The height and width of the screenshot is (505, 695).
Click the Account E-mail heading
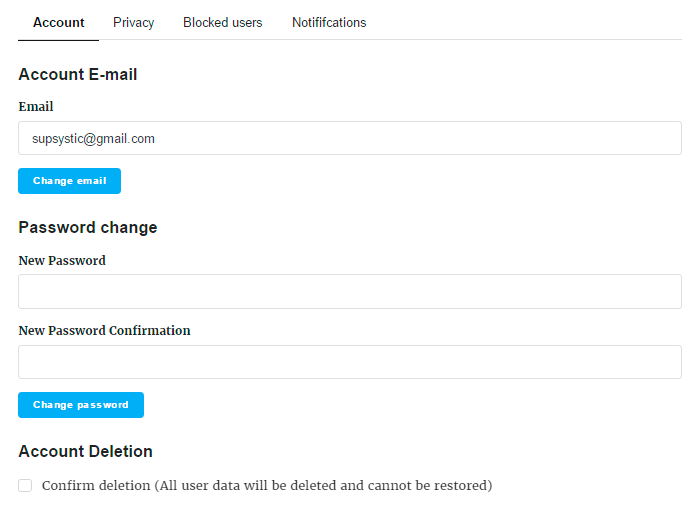click(78, 74)
